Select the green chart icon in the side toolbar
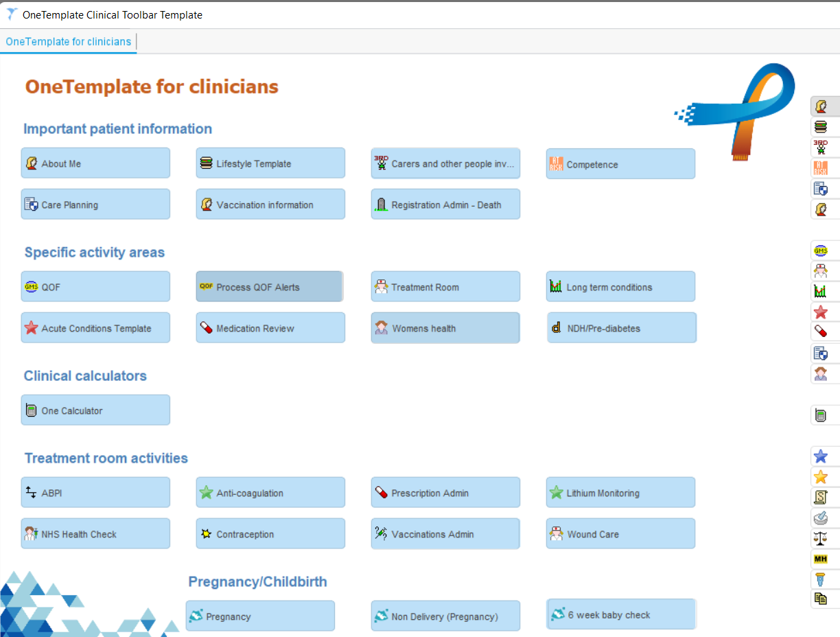The height and width of the screenshot is (637, 840). (820, 292)
